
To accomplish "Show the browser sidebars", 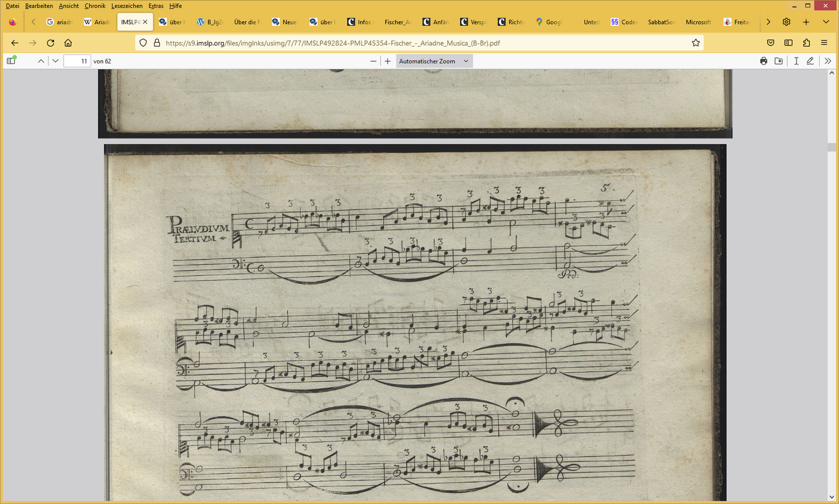I will [788, 43].
